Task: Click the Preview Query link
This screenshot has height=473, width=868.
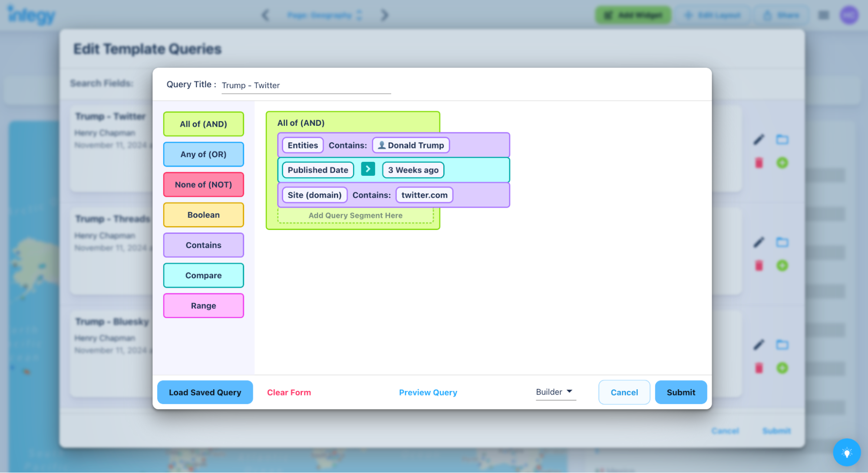Action: click(428, 392)
